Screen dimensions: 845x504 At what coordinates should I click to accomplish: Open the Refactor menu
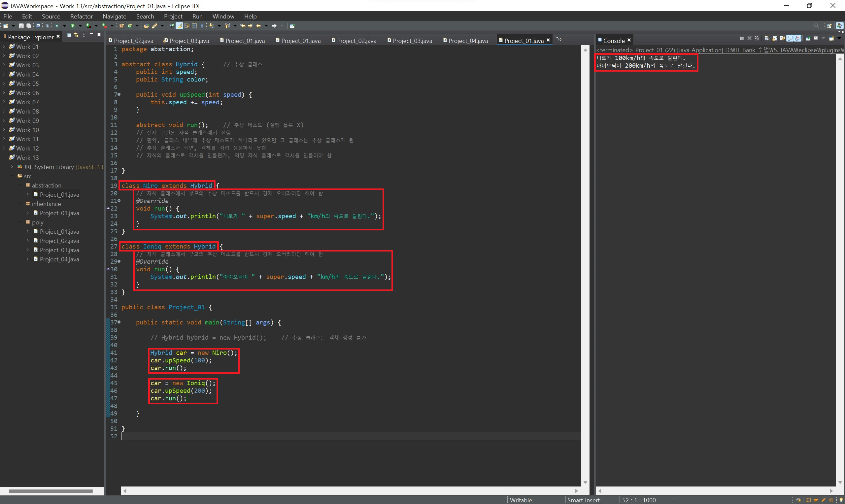pyautogui.click(x=81, y=16)
